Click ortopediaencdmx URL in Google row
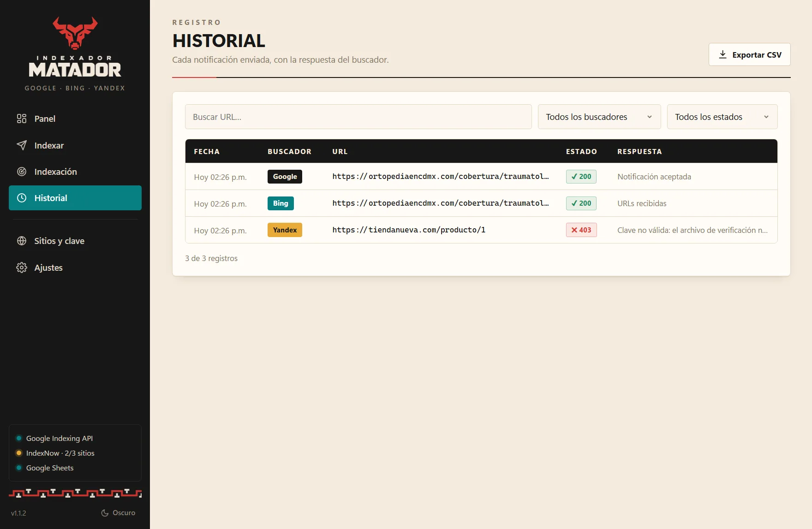Screen dimensions: 812x529 (441, 176)
